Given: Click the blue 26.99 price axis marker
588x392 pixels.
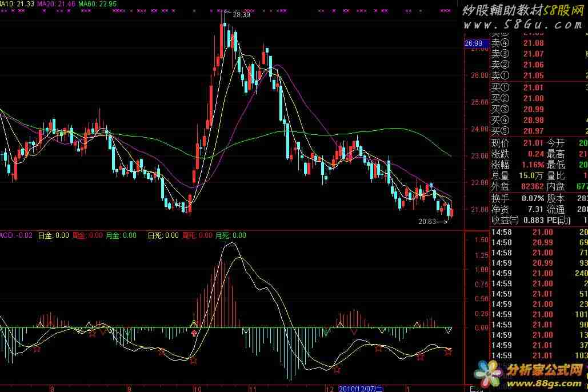Looking at the screenshot, I should tap(474, 43).
